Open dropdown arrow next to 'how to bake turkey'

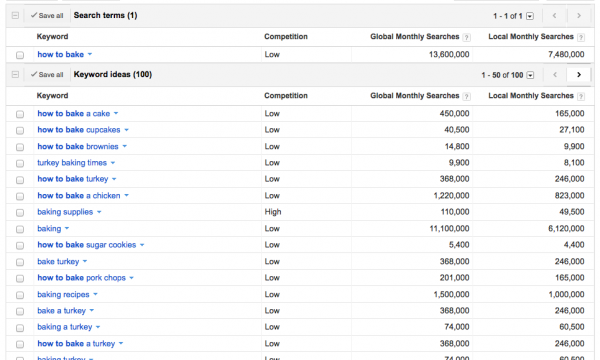click(x=114, y=179)
